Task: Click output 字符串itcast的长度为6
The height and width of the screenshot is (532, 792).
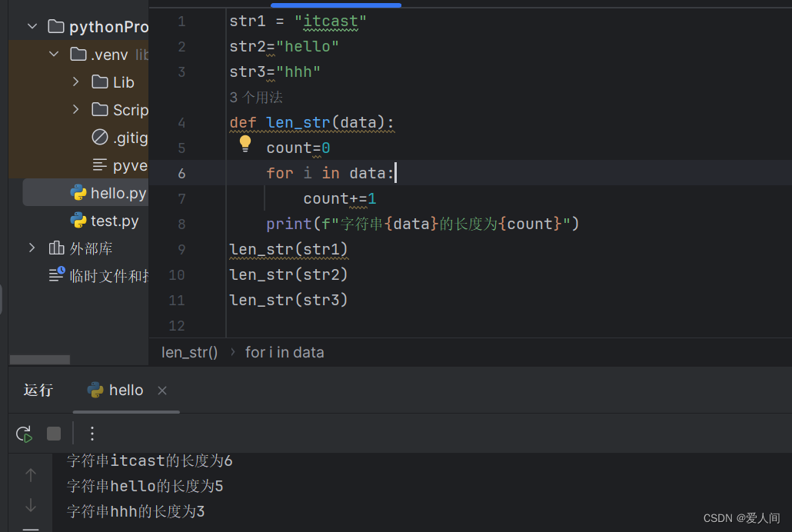Action: pos(149,461)
